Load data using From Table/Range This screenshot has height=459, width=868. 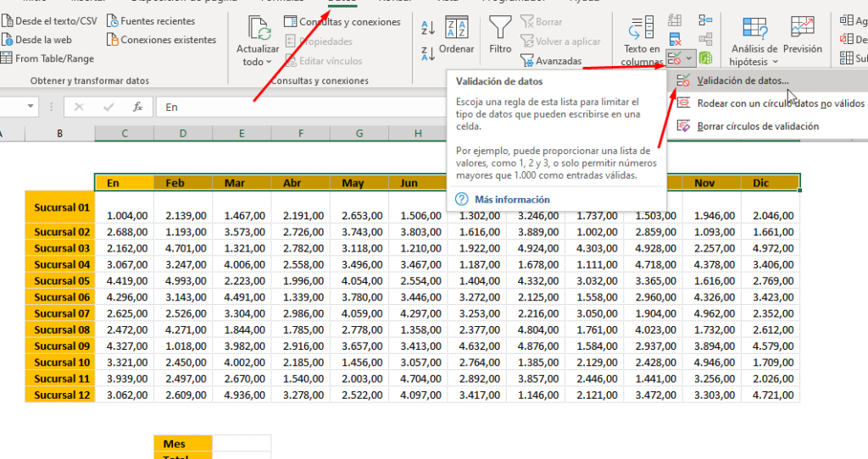click(47, 58)
